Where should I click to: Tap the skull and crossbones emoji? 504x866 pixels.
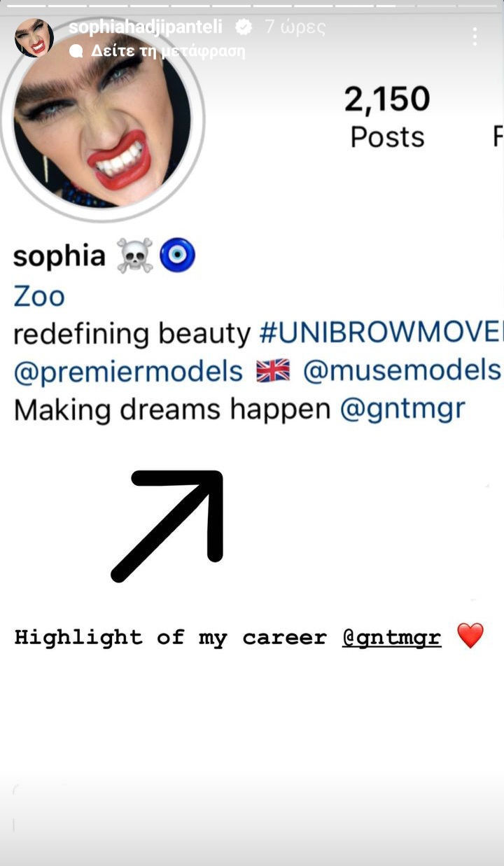coord(134,256)
